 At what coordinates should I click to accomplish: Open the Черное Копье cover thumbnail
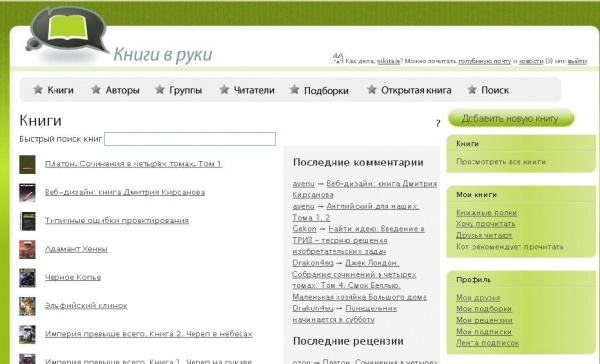click(x=27, y=278)
